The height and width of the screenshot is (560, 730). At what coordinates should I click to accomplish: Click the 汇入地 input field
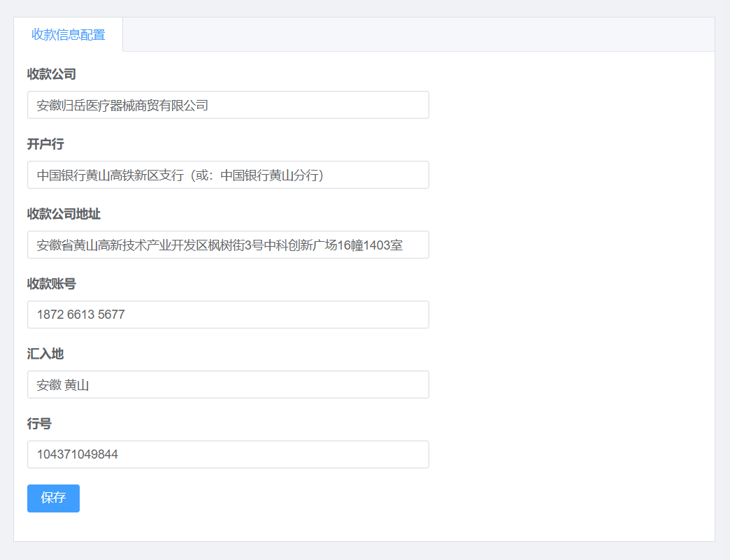[228, 385]
